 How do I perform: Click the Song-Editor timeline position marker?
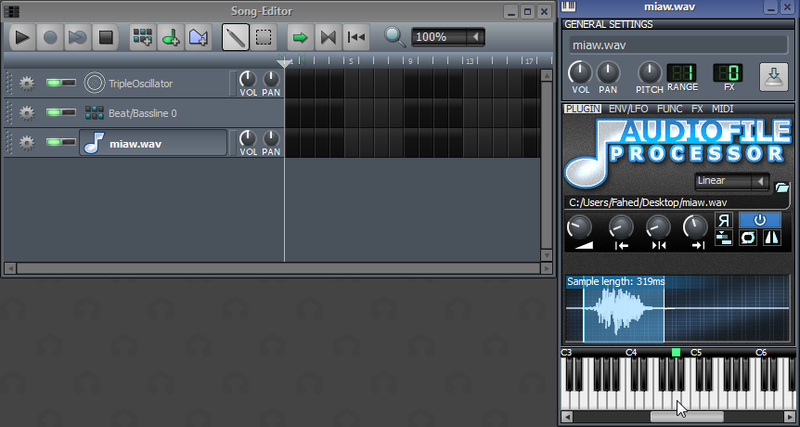coord(284,63)
